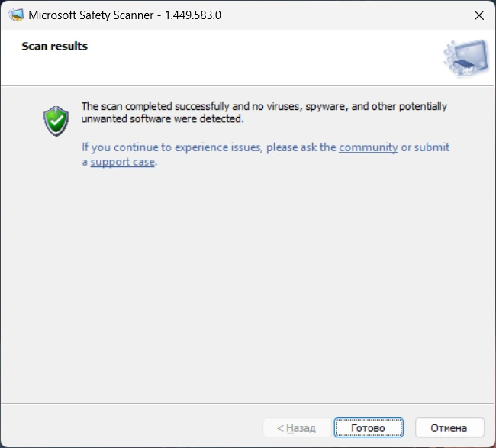Open the support case link
Screen dimensions: 496x448
(x=123, y=162)
